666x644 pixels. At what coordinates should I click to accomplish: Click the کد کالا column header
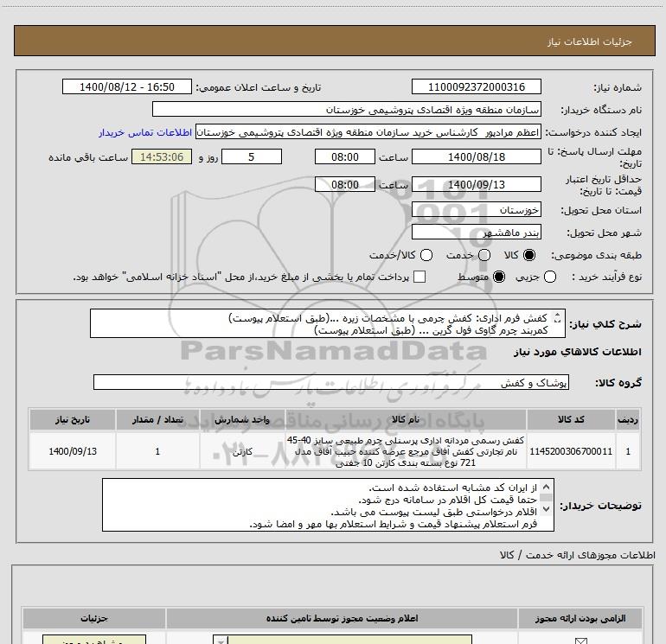click(x=571, y=419)
